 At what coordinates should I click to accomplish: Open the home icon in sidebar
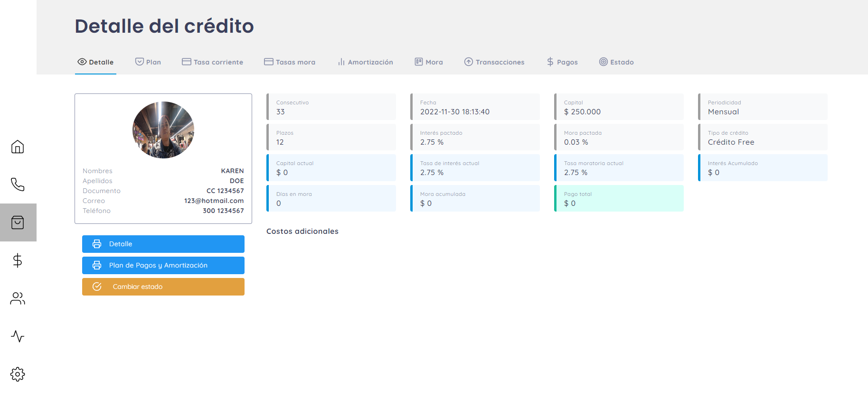pyautogui.click(x=18, y=147)
